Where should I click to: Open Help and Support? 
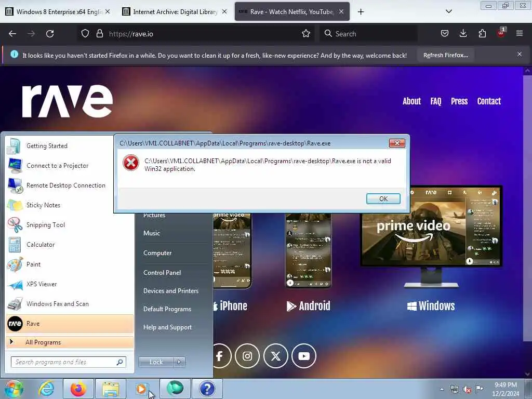pos(167,327)
